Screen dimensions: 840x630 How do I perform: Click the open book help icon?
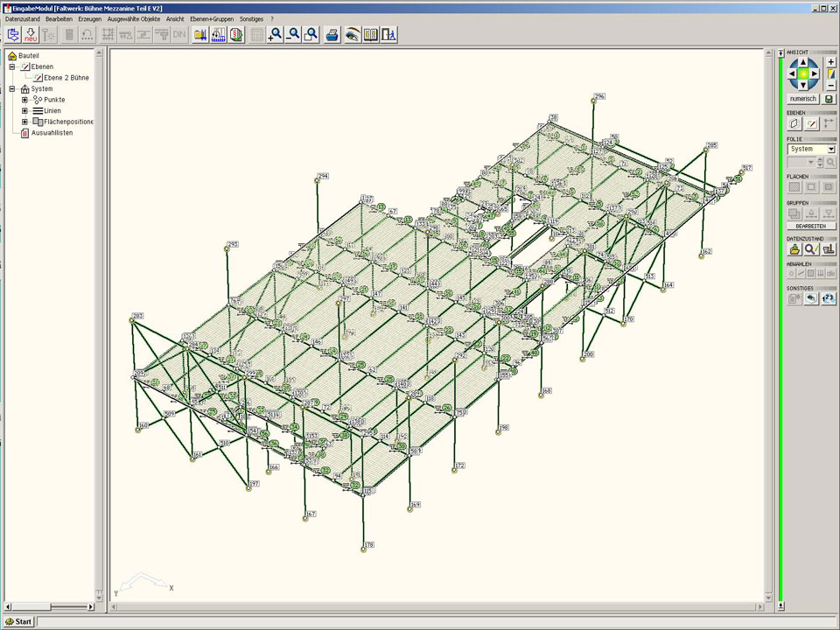tap(371, 35)
